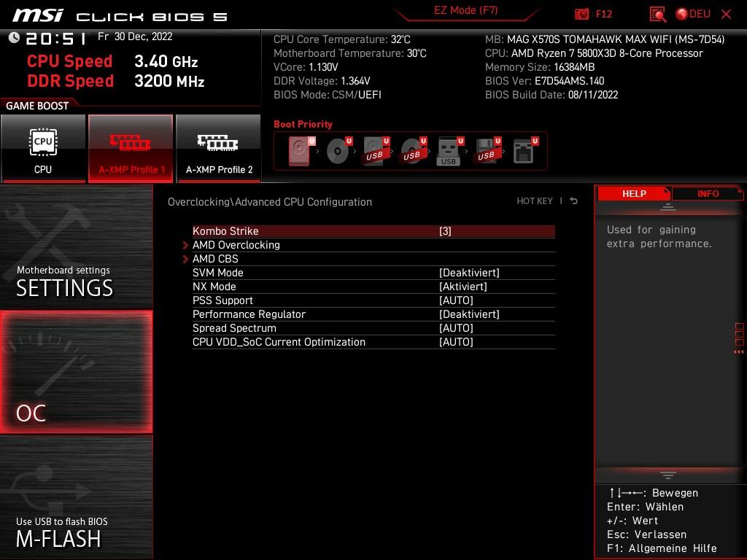Open NX Mode value Aktiviert
747x560 pixels.
[x=463, y=286]
